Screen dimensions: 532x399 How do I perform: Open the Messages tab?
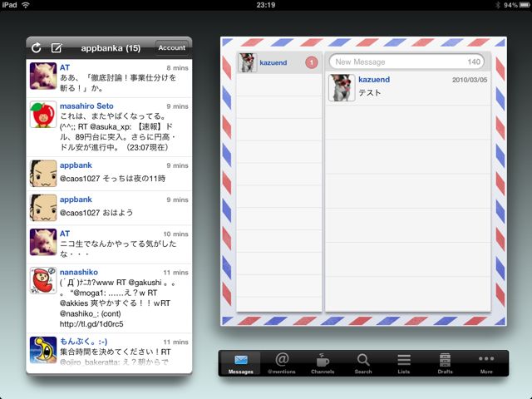241,364
